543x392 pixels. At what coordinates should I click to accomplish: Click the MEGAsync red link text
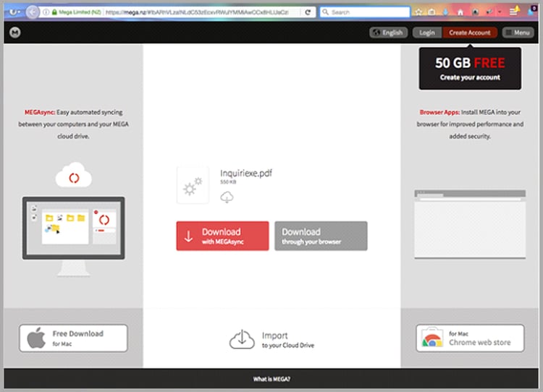coord(40,112)
